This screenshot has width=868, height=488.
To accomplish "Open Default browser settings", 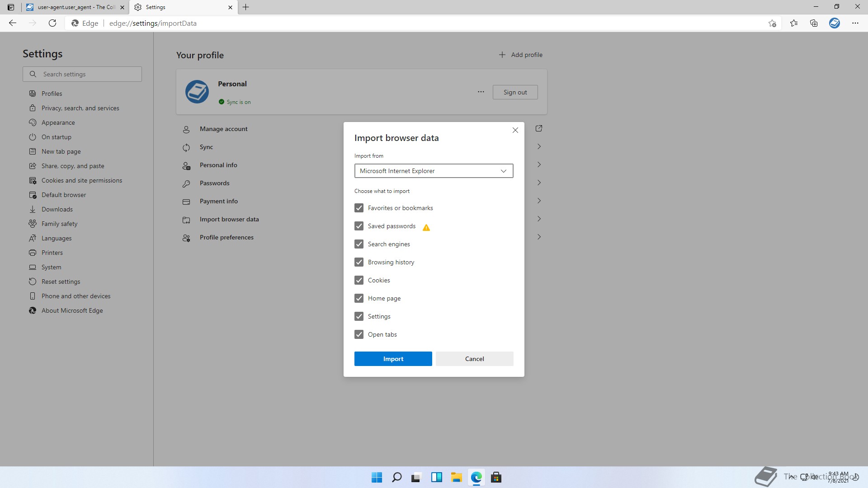I will [x=63, y=195].
